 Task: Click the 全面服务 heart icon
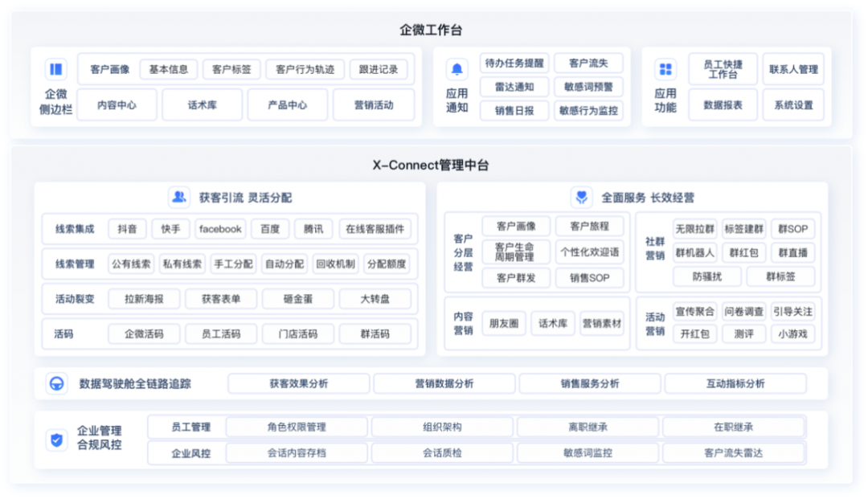[581, 197]
